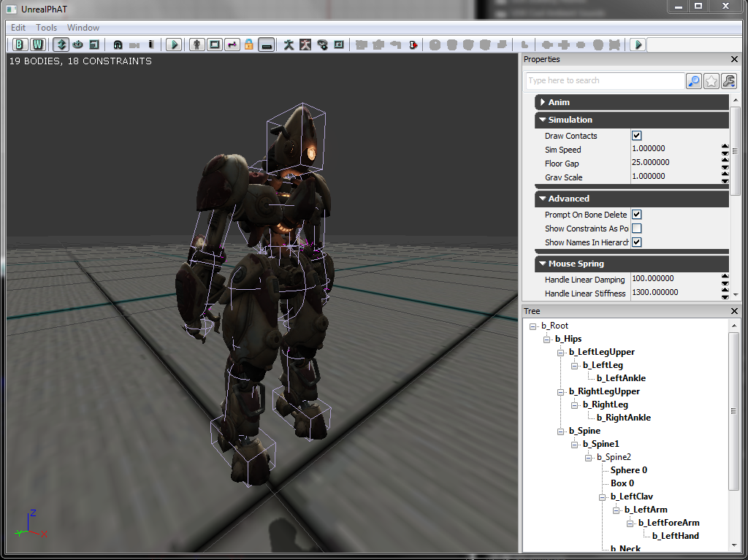Enable Show Constraints As Points checkbox
The width and height of the screenshot is (748, 560).
636,229
